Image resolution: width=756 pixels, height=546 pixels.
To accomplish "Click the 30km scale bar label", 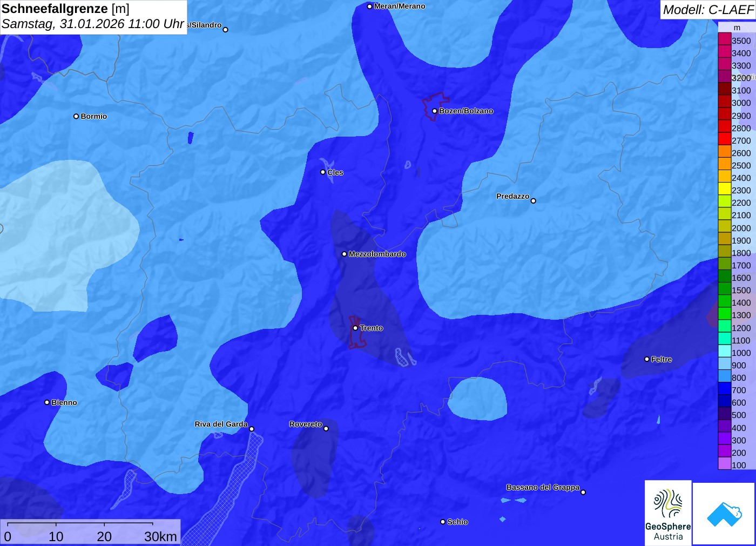I will pyautogui.click(x=160, y=536).
